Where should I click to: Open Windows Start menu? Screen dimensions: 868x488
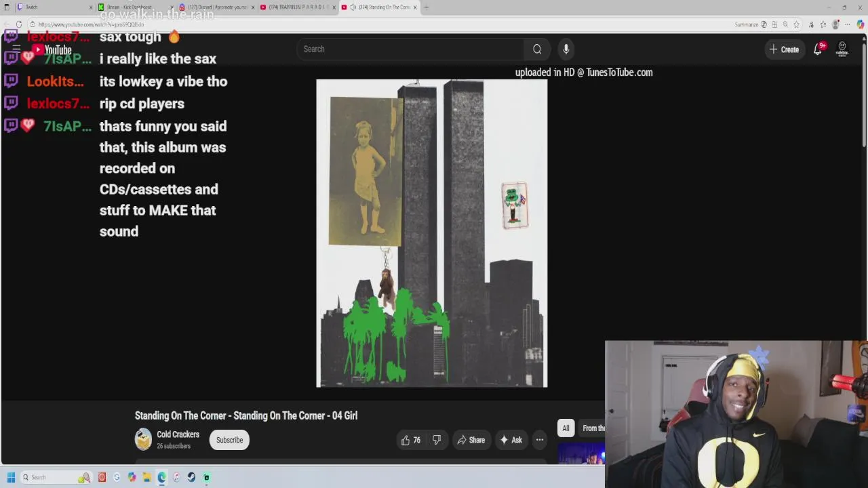(x=11, y=477)
